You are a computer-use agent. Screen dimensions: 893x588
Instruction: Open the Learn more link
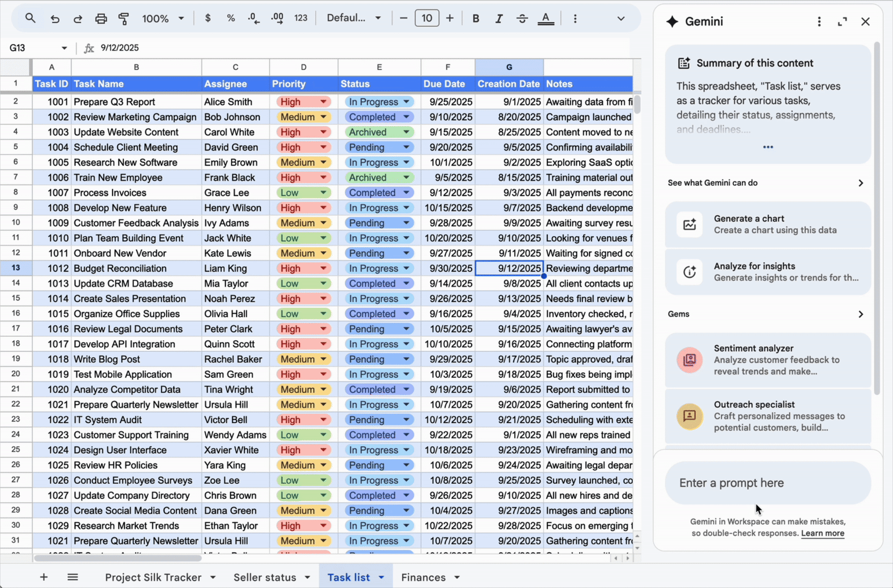click(822, 533)
